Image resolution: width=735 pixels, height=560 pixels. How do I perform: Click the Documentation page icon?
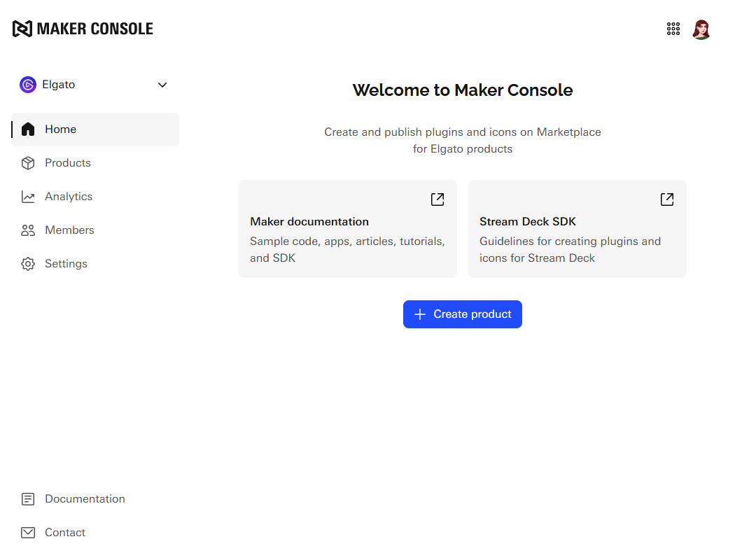[28, 499]
